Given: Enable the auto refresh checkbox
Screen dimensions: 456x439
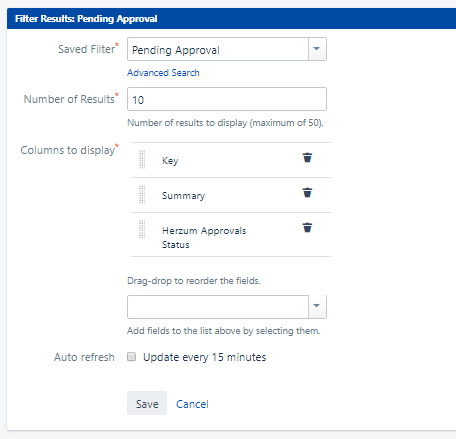Looking at the screenshot, I should tap(132, 357).
